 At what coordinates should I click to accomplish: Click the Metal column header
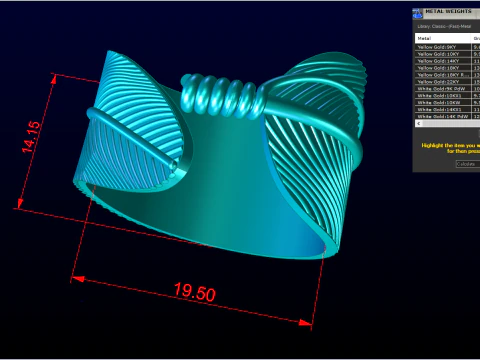point(443,38)
